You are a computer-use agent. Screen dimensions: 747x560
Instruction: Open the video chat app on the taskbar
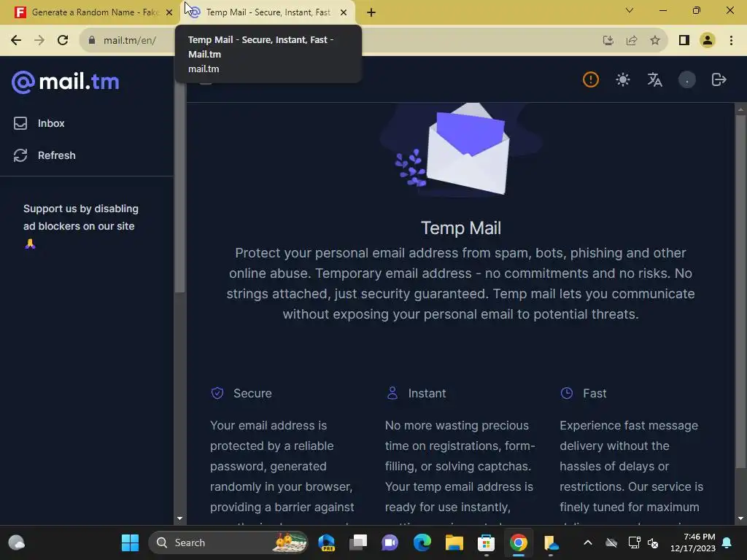(x=390, y=542)
